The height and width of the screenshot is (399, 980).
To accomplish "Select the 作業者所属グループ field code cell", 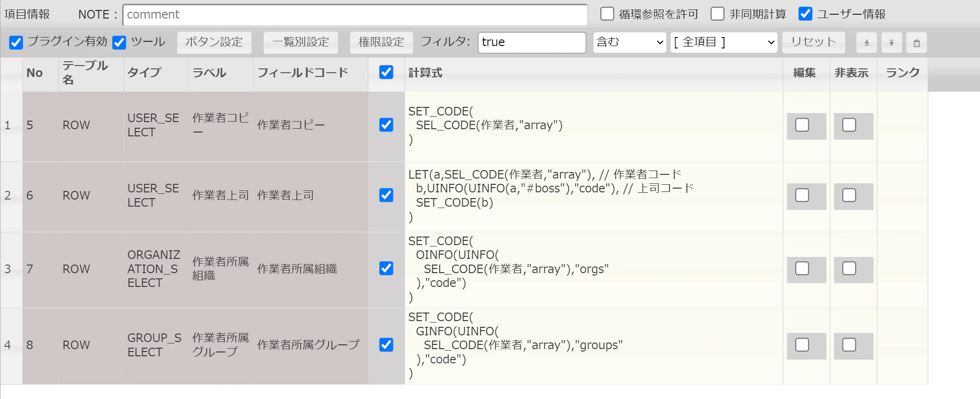I will click(311, 345).
